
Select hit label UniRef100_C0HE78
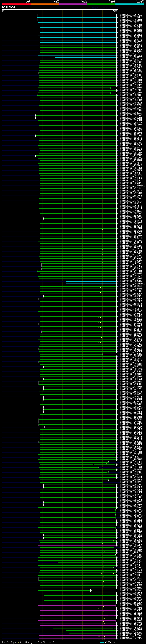(131, 631)
